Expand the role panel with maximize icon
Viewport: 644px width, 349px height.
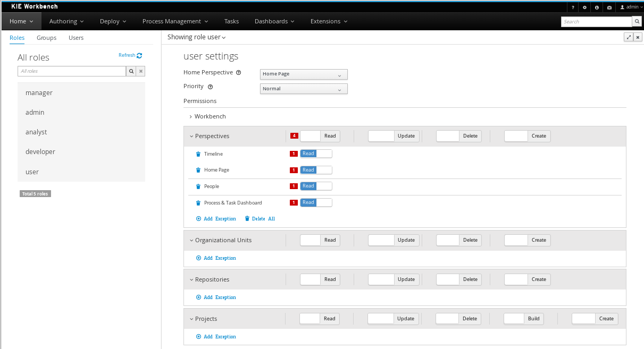[629, 37]
